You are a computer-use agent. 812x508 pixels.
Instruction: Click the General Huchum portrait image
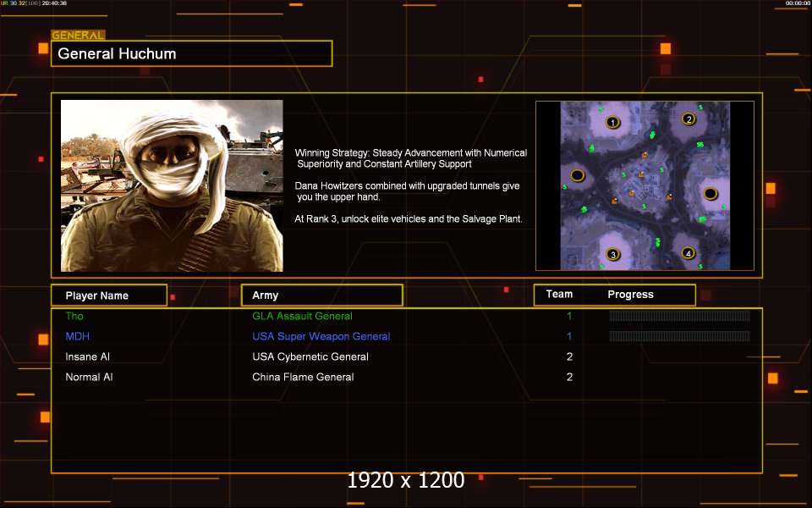[x=172, y=185]
